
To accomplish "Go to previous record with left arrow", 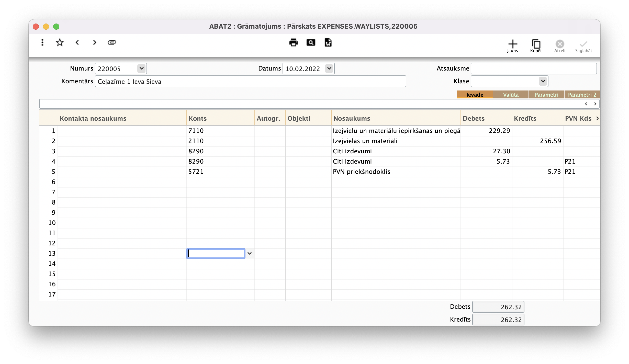I will click(x=77, y=42).
